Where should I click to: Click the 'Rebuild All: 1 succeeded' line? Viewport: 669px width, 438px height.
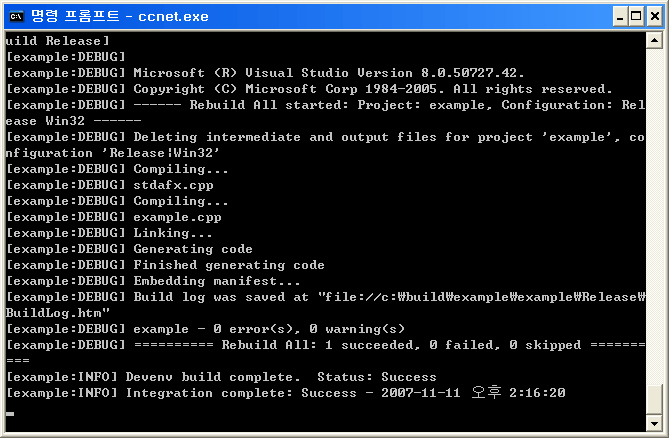tap(300, 345)
